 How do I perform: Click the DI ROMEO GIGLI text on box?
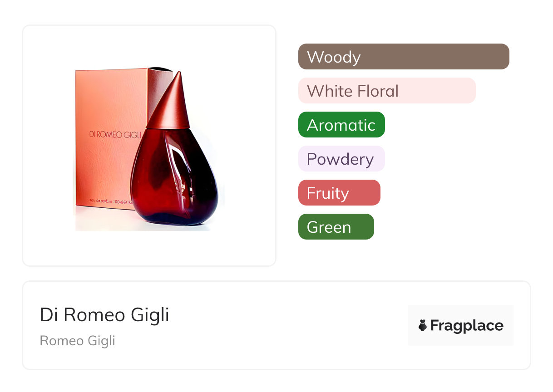coord(115,135)
